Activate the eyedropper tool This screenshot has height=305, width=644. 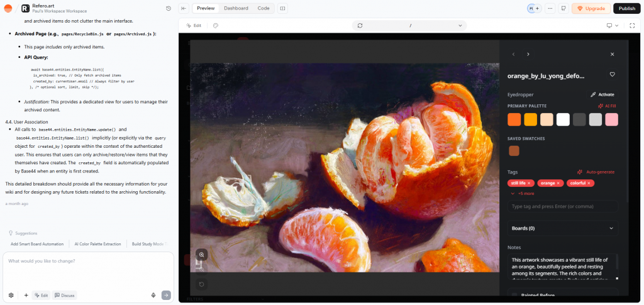click(x=602, y=94)
